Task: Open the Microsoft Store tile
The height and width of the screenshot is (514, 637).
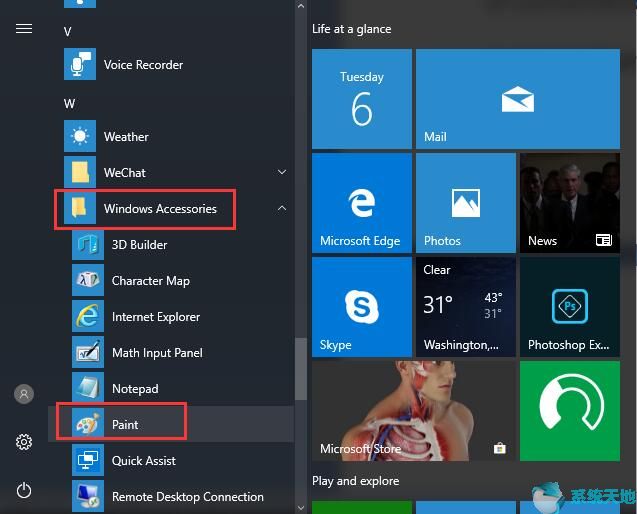Action: tap(414, 411)
